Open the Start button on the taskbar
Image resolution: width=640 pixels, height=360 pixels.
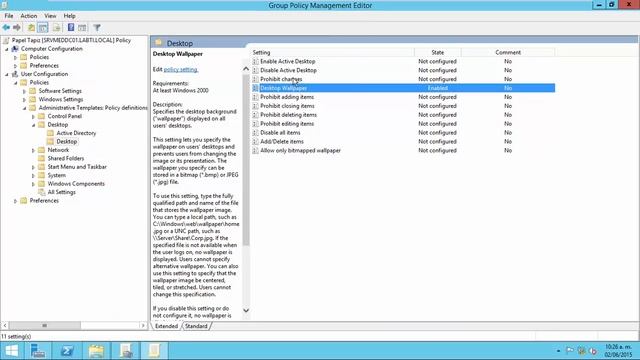[11, 351]
